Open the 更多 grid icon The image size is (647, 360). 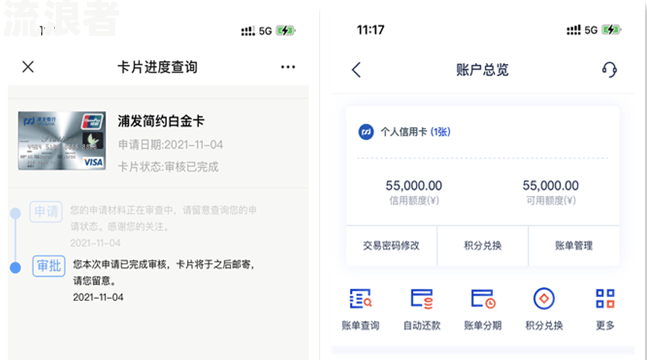[605, 298]
